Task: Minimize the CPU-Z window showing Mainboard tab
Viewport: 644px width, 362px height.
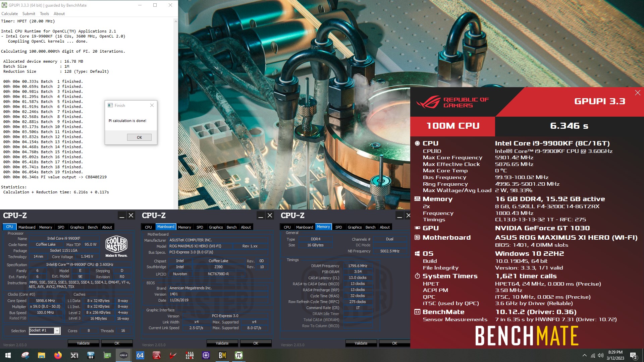Action: pos(261,216)
